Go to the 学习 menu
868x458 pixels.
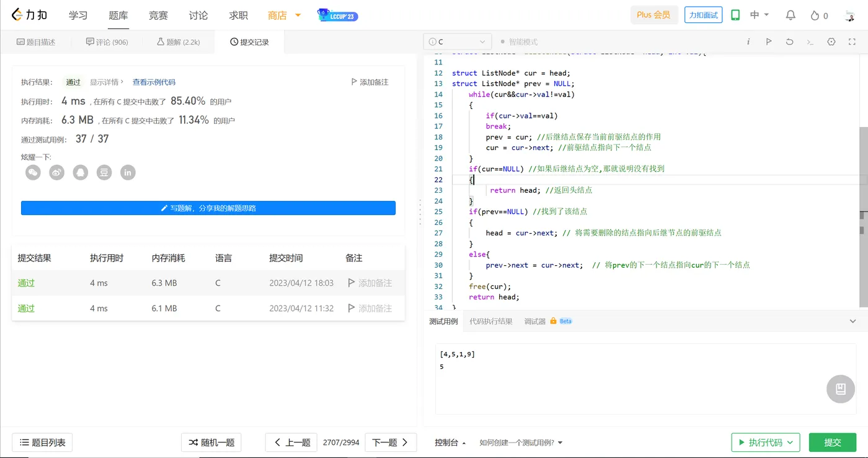(x=78, y=15)
